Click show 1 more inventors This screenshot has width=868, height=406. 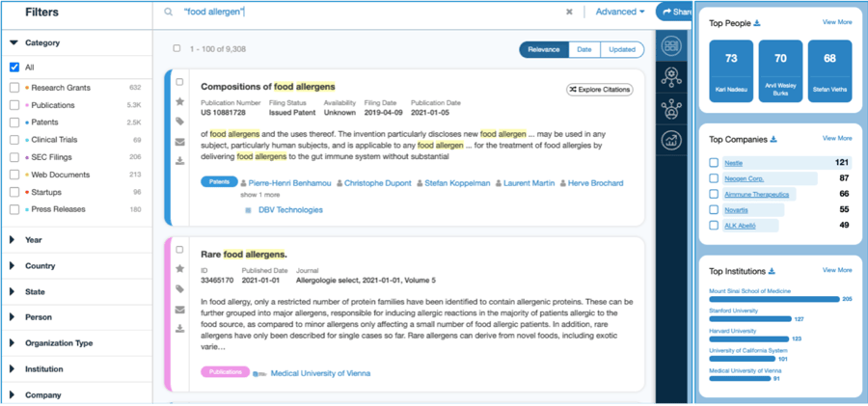(x=260, y=195)
